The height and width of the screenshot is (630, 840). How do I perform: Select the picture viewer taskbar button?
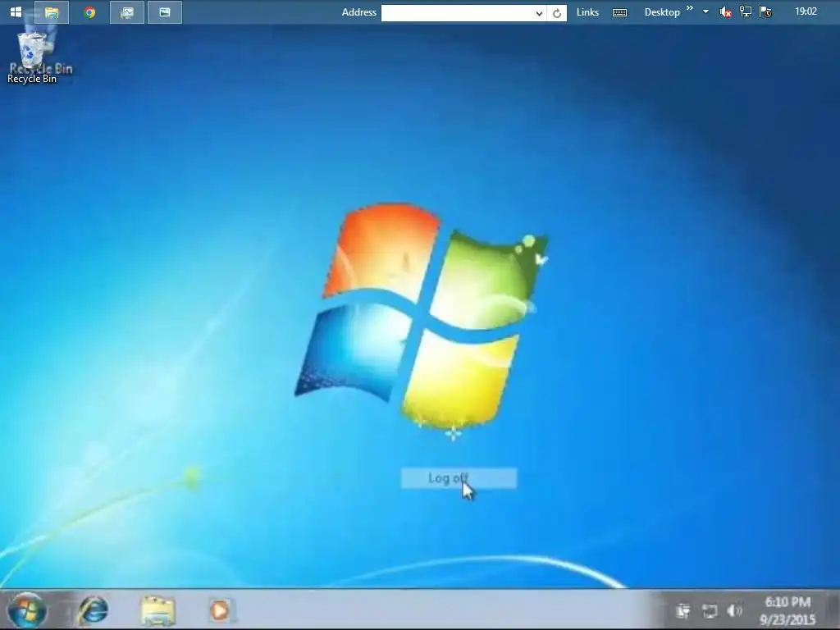click(x=127, y=11)
